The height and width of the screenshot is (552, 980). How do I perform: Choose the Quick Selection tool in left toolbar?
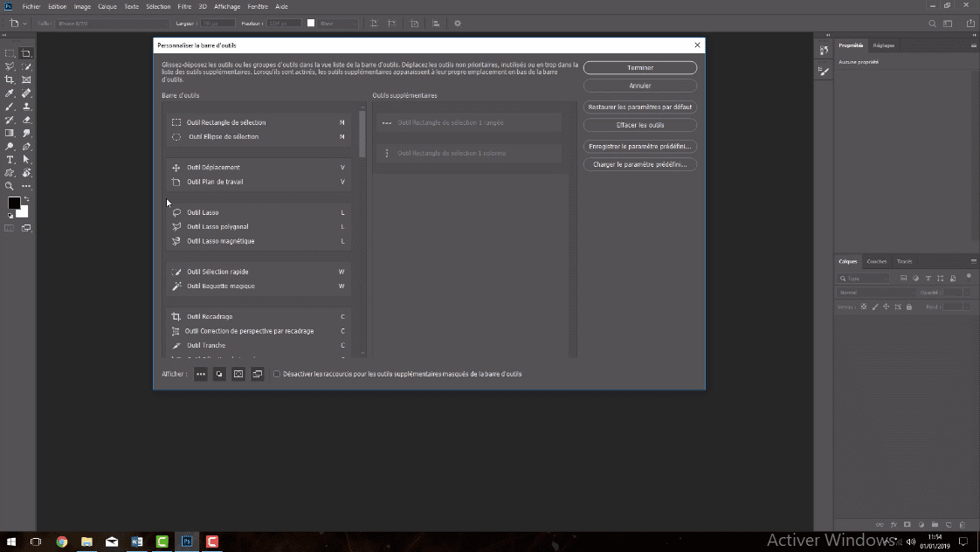(26, 67)
